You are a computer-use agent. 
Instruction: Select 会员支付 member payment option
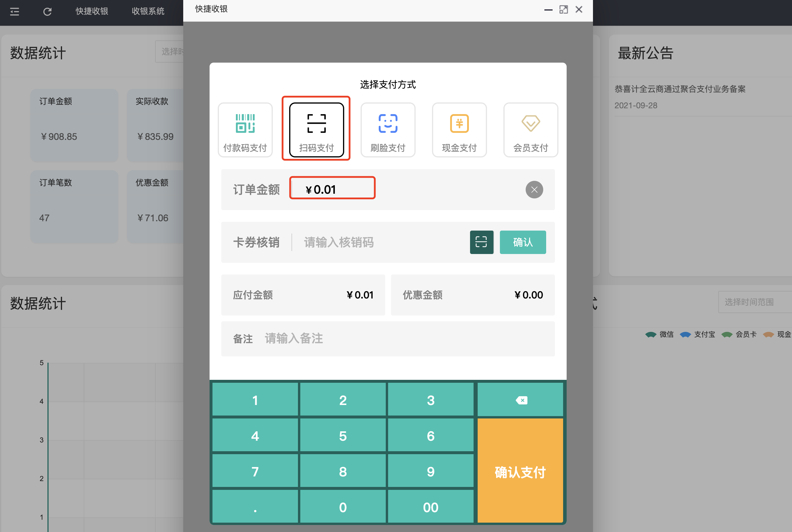531,130
